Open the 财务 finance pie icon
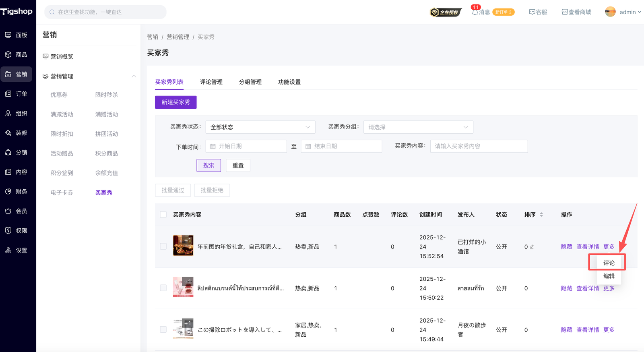The height and width of the screenshot is (352, 644). coord(8,192)
